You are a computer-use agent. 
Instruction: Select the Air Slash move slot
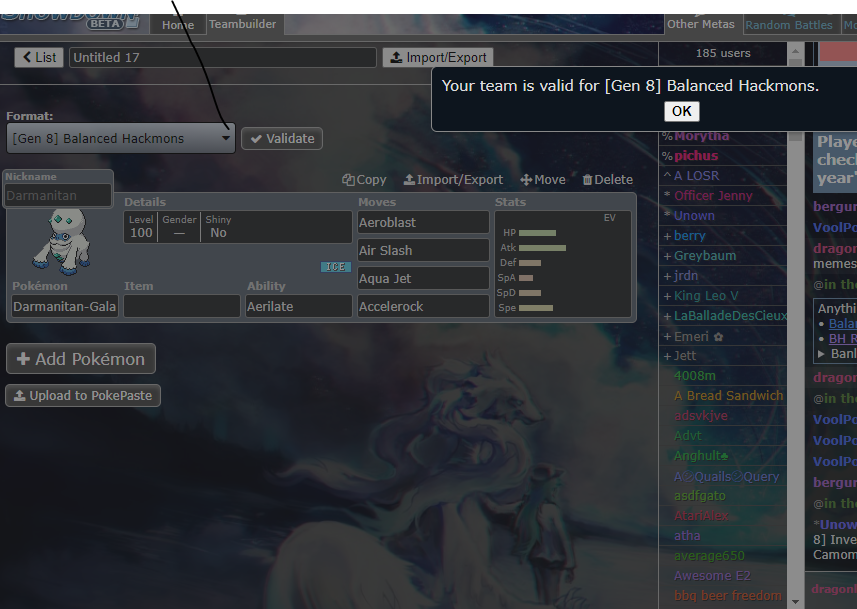[423, 250]
